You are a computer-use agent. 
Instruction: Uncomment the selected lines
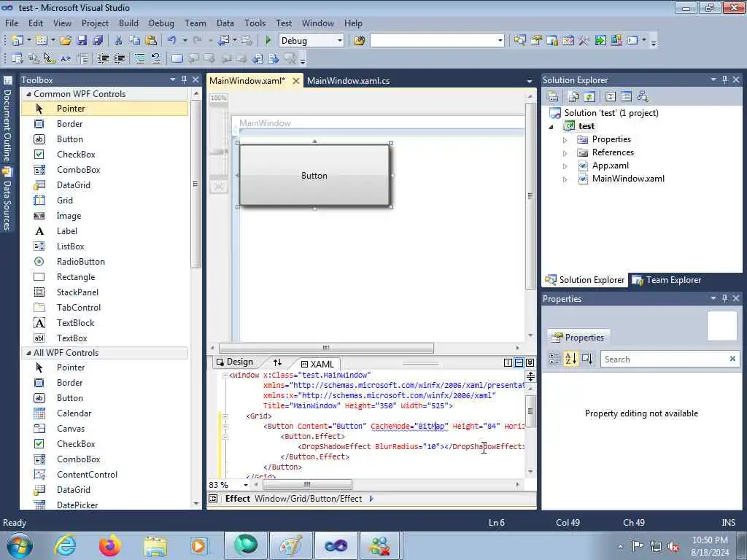pos(156,58)
